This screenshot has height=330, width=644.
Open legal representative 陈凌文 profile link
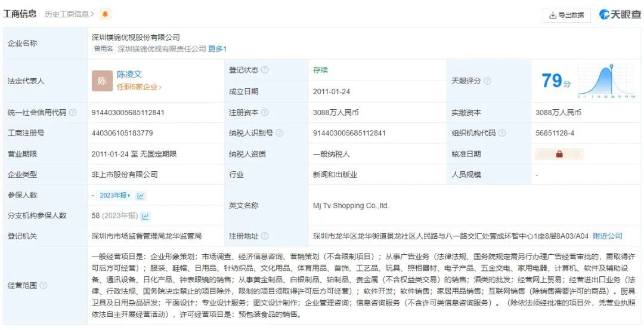(129, 75)
